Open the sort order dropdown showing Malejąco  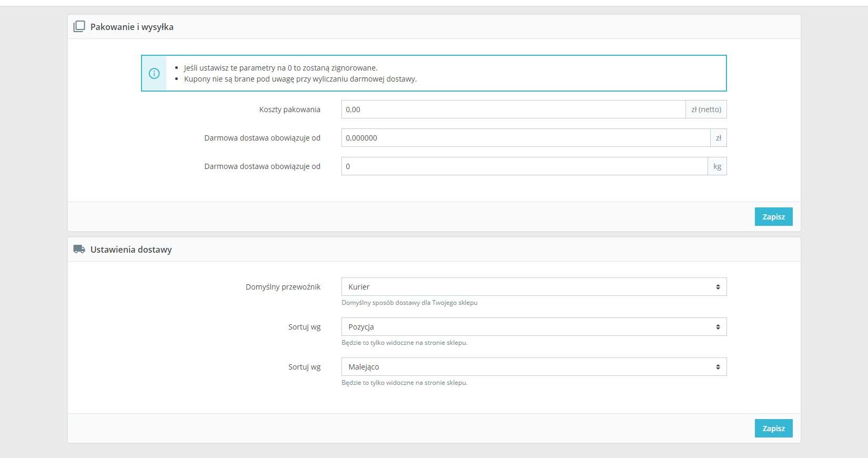coord(534,367)
